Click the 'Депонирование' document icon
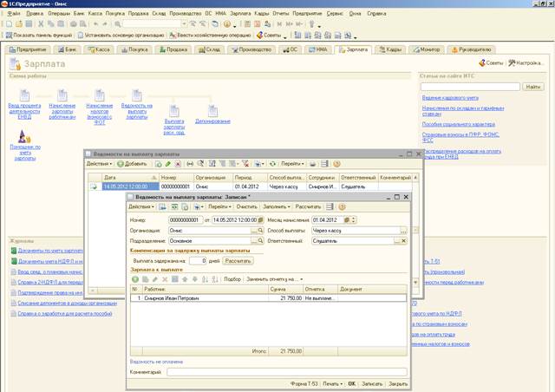This screenshot has width=555, height=392. (x=212, y=111)
